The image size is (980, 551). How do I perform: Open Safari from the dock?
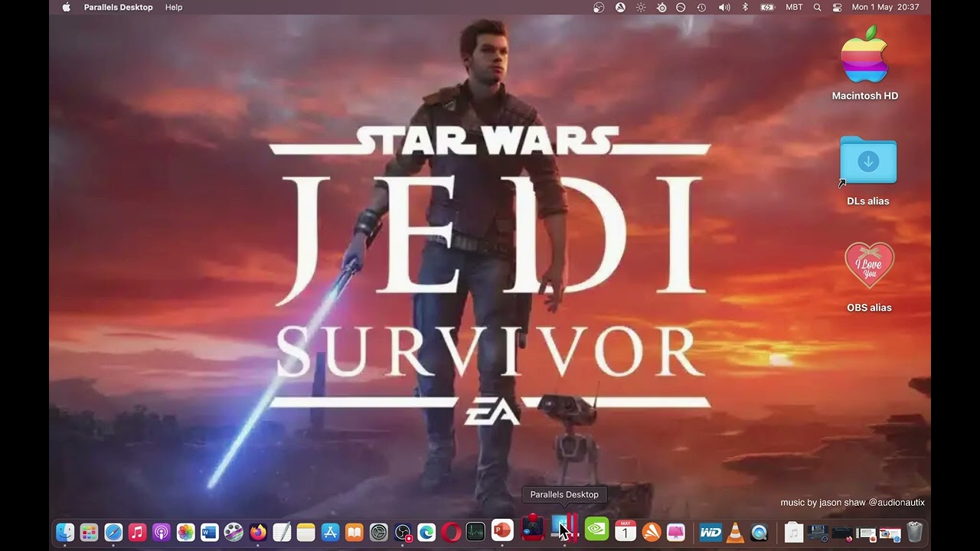(113, 532)
